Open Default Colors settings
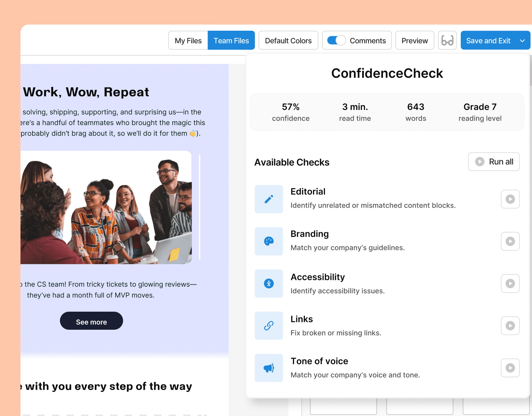The width and height of the screenshot is (532, 416). 288,40
